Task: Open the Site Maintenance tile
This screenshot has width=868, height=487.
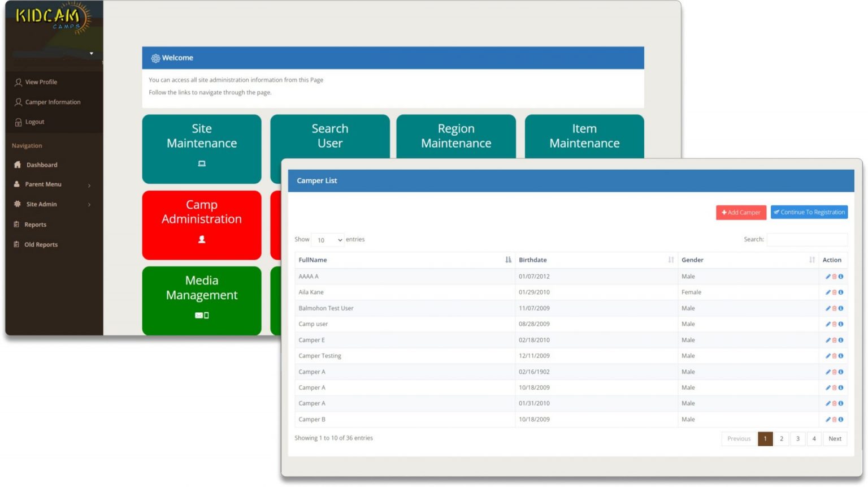Action: pos(202,149)
